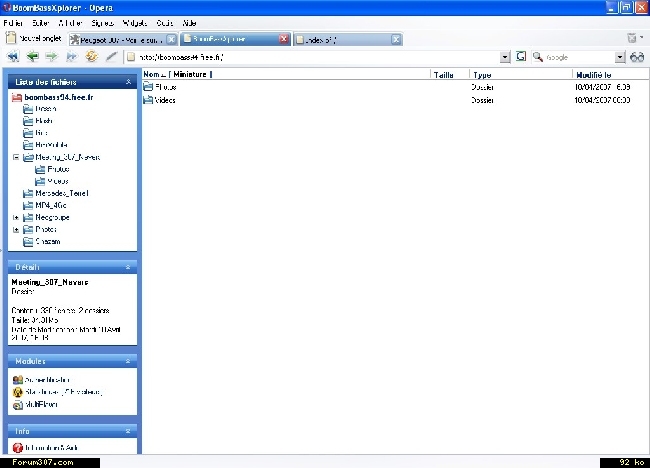Viewport: 650px width, 468px height.
Task: Open the Widgets menu
Action: tap(135, 23)
